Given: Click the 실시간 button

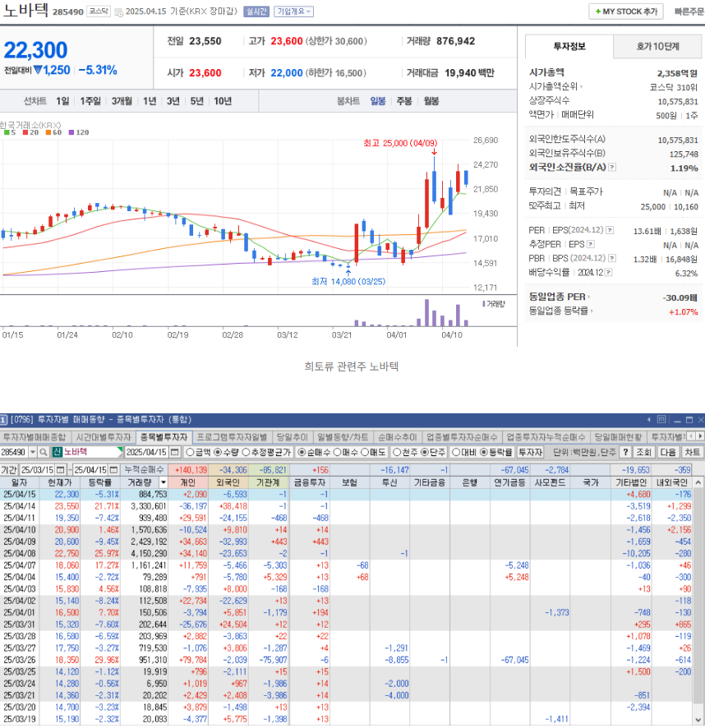Looking at the screenshot, I should pyautogui.click(x=256, y=12).
